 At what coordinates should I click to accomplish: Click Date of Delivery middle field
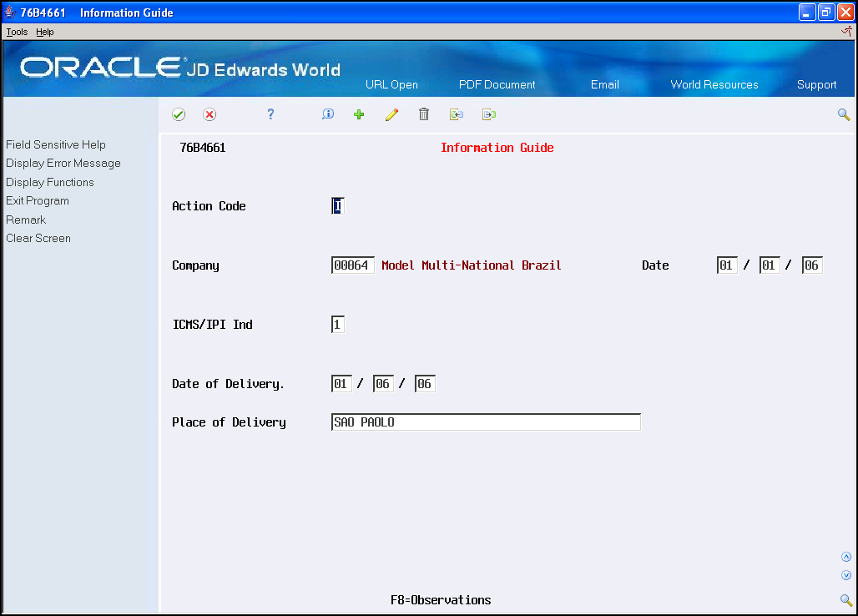tap(383, 383)
